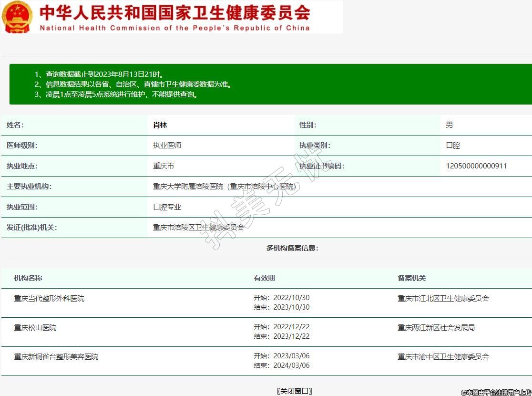
Task: Click the 重庆松山医院 institution entry
Action: [x=35, y=327]
